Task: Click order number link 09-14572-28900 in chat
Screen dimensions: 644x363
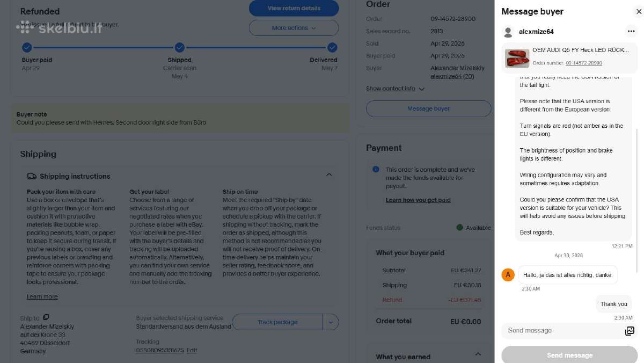Action: pos(584,63)
